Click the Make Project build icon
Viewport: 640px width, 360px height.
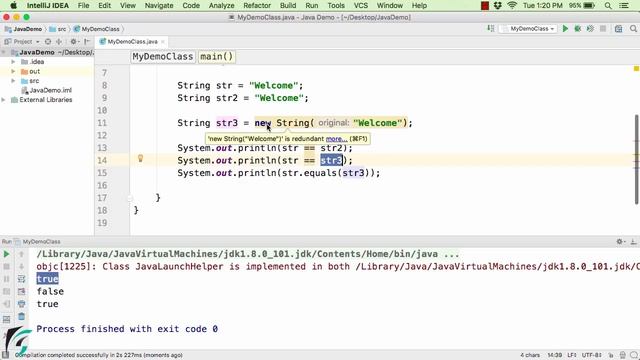coord(491,29)
